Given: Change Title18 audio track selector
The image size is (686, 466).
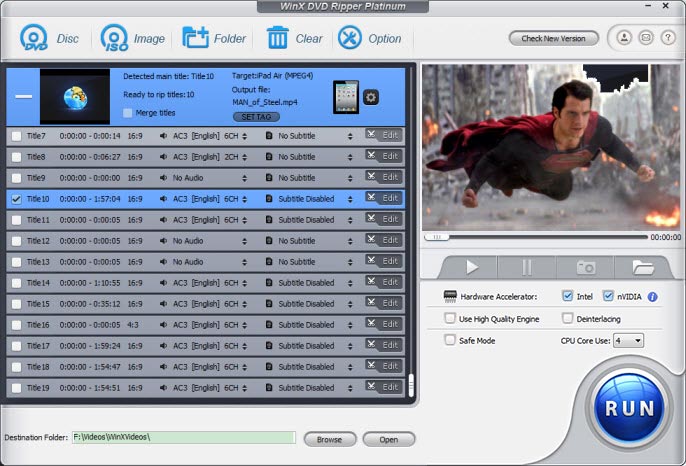Looking at the screenshot, I should pyautogui.click(x=245, y=367).
